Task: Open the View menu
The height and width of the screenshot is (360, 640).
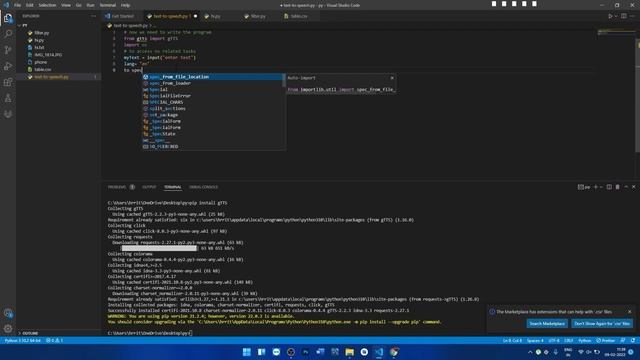Action: (66, 5)
